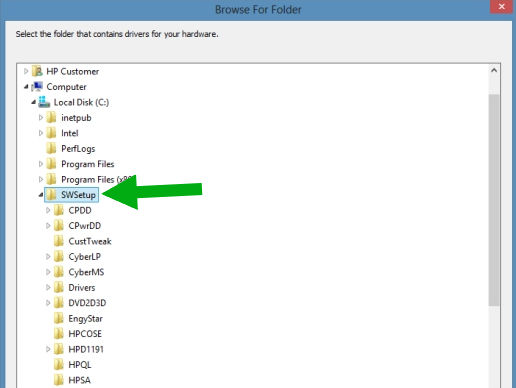Click the DVD2D3D folder icon
The image size is (516, 388).
pyautogui.click(x=59, y=303)
